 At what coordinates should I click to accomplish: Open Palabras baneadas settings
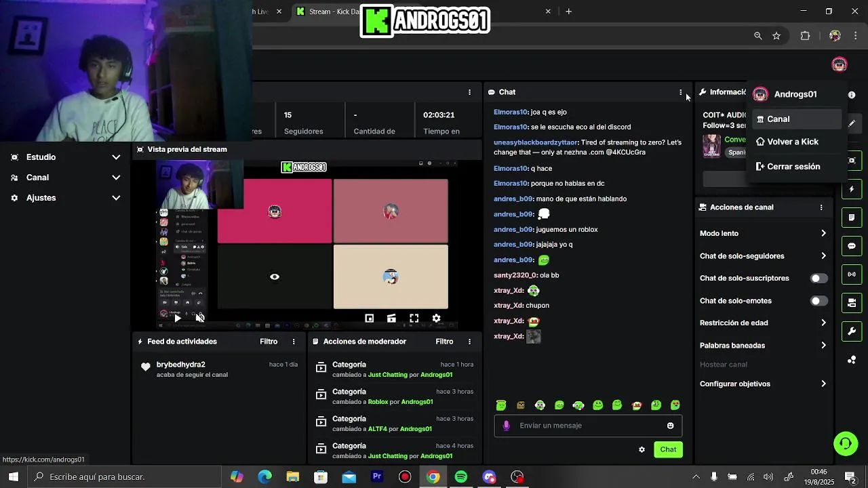tap(764, 346)
